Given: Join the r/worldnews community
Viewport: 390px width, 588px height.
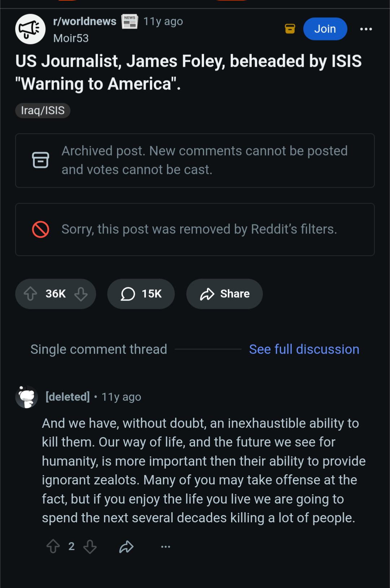Looking at the screenshot, I should [x=325, y=29].
